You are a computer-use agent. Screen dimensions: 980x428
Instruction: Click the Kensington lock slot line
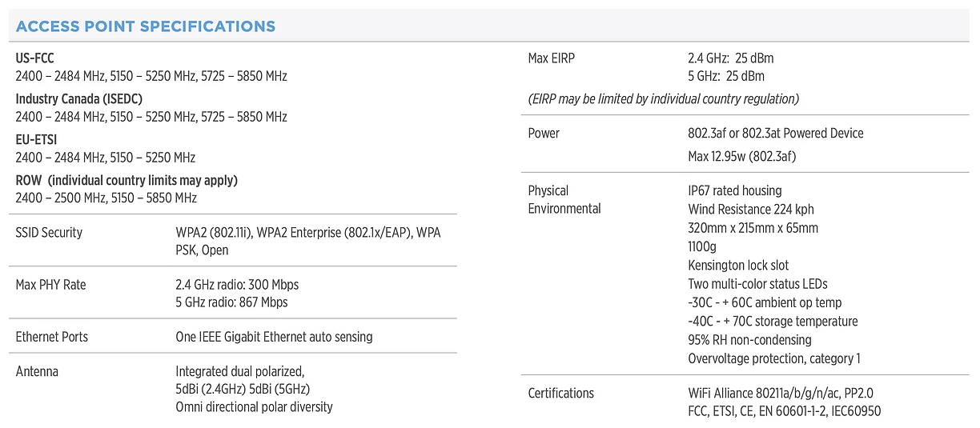tap(738, 265)
